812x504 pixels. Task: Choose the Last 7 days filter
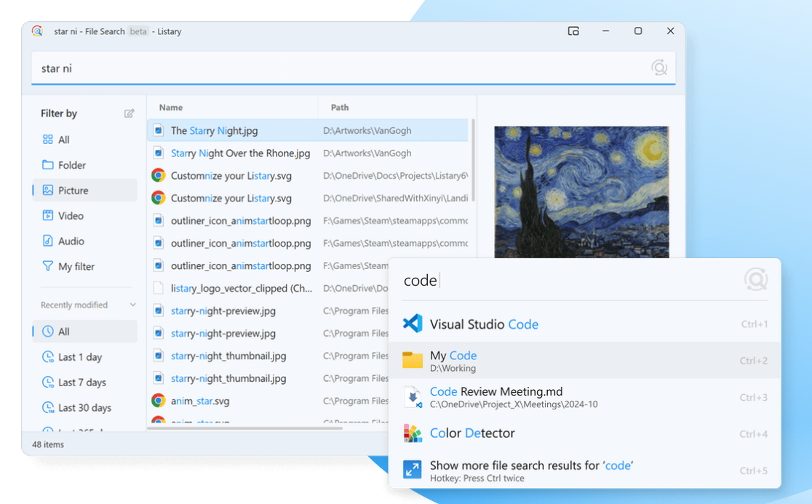81,383
